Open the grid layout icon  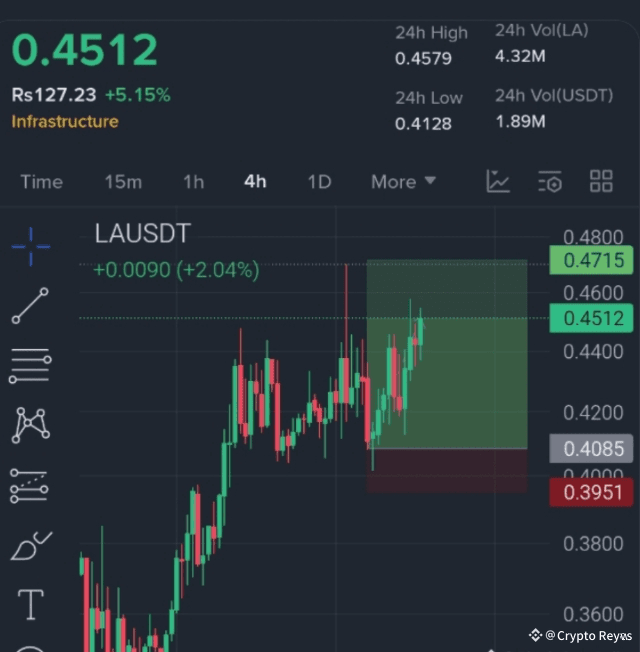coord(601,181)
